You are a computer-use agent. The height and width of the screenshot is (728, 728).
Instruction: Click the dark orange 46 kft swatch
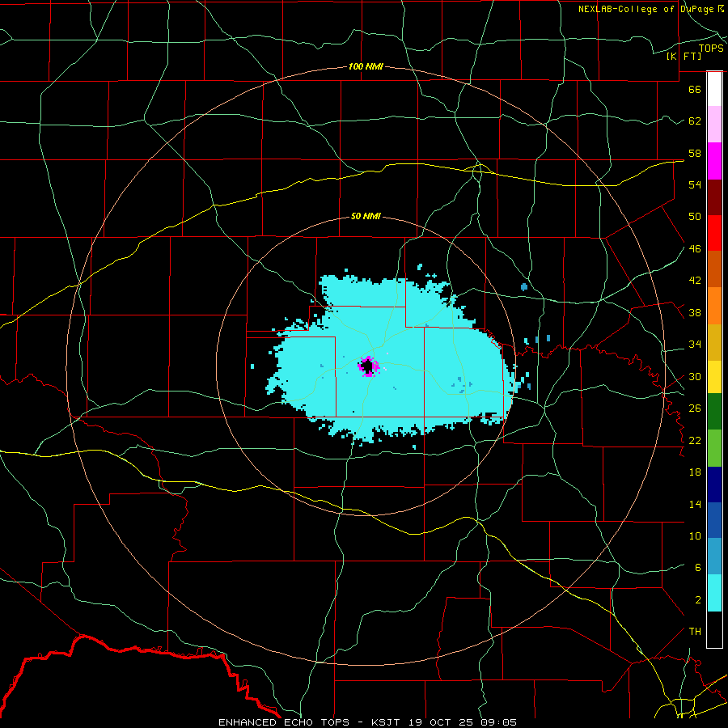pos(714,269)
